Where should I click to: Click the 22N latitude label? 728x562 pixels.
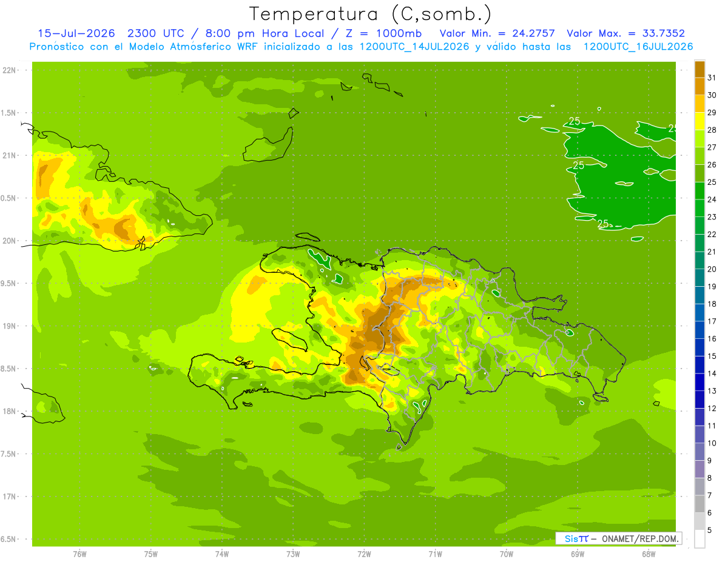coord(10,70)
